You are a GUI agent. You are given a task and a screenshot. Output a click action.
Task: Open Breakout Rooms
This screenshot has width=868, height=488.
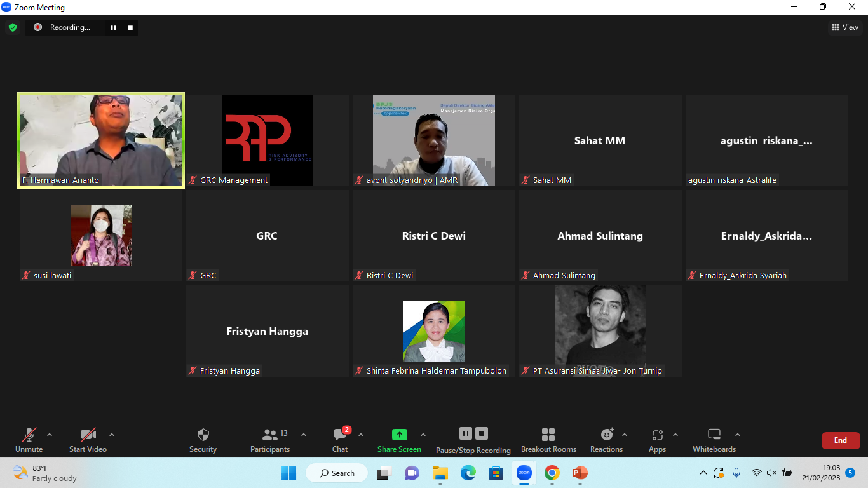(548, 440)
